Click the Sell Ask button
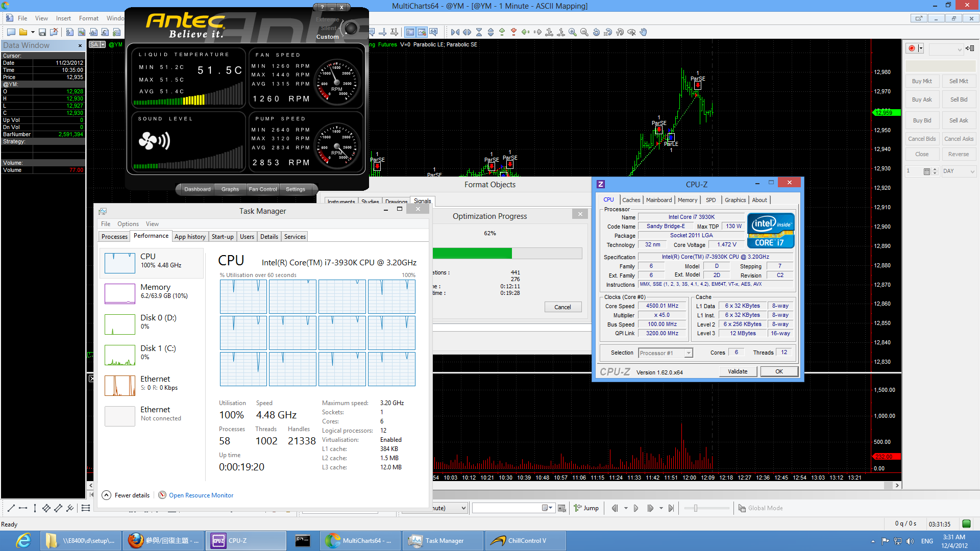 click(959, 120)
